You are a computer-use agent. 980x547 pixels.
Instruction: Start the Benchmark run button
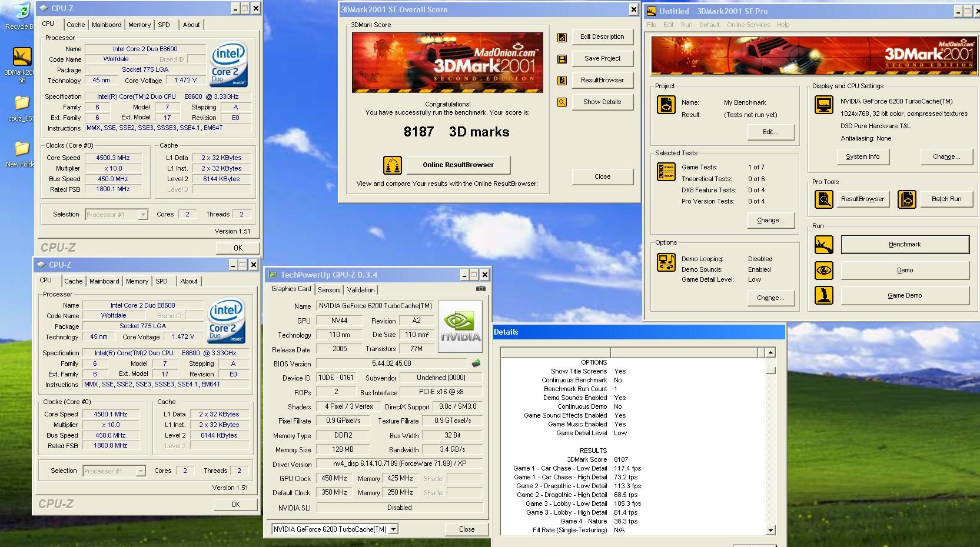905,244
